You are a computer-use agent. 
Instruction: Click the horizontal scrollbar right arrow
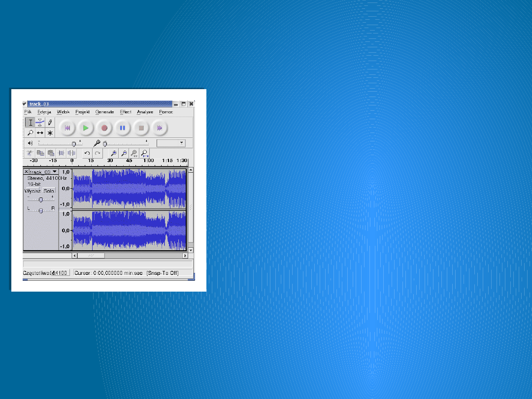[x=185, y=256]
